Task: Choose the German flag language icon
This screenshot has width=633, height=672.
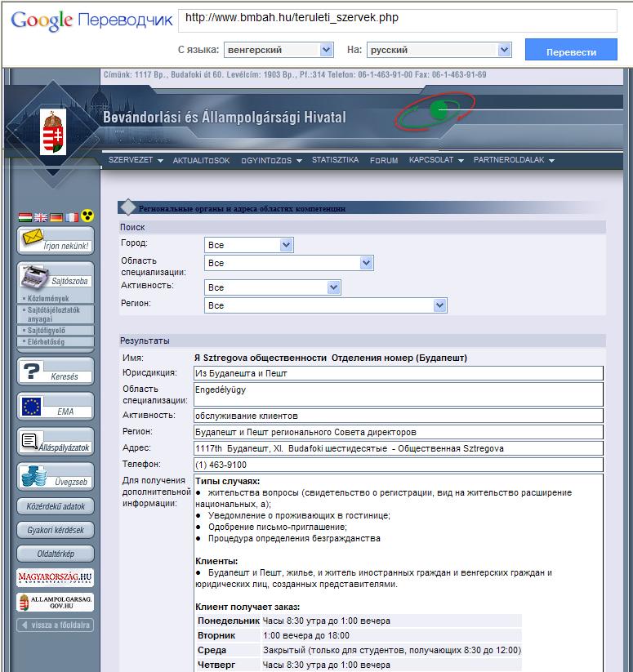Action: click(x=56, y=217)
